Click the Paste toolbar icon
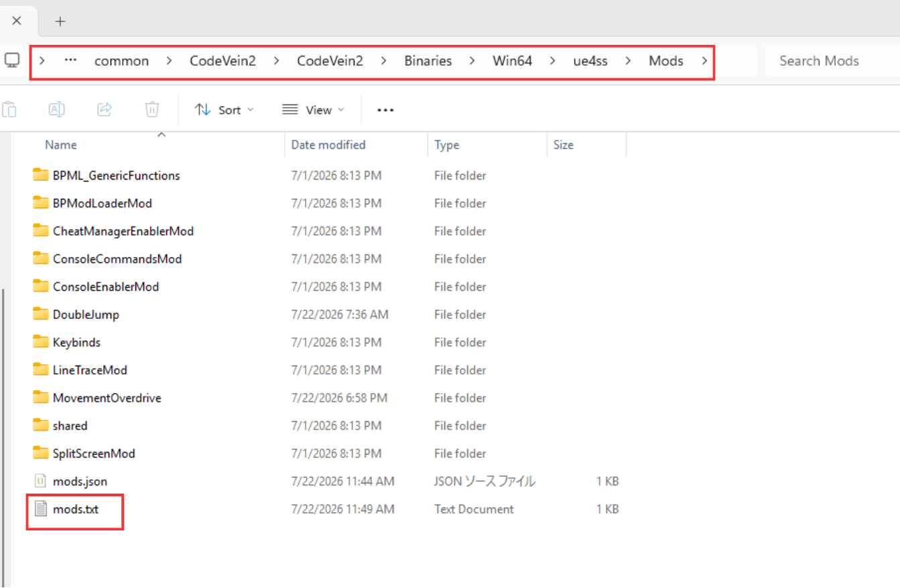The height and width of the screenshot is (588, 900). tap(9, 109)
